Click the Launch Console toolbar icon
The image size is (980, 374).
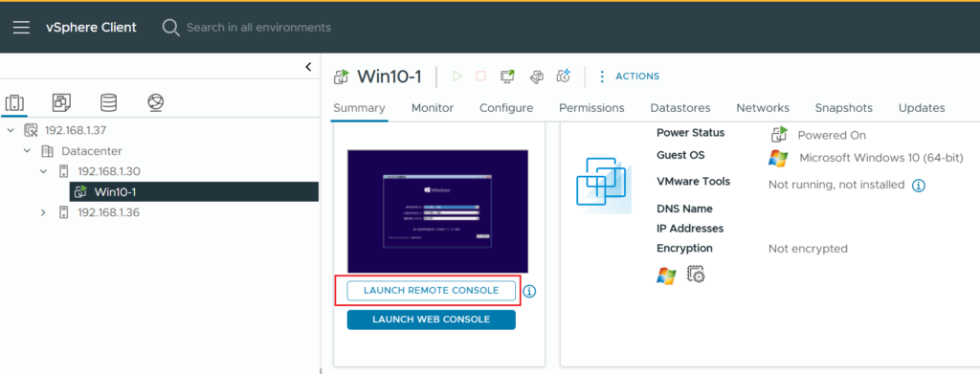507,77
